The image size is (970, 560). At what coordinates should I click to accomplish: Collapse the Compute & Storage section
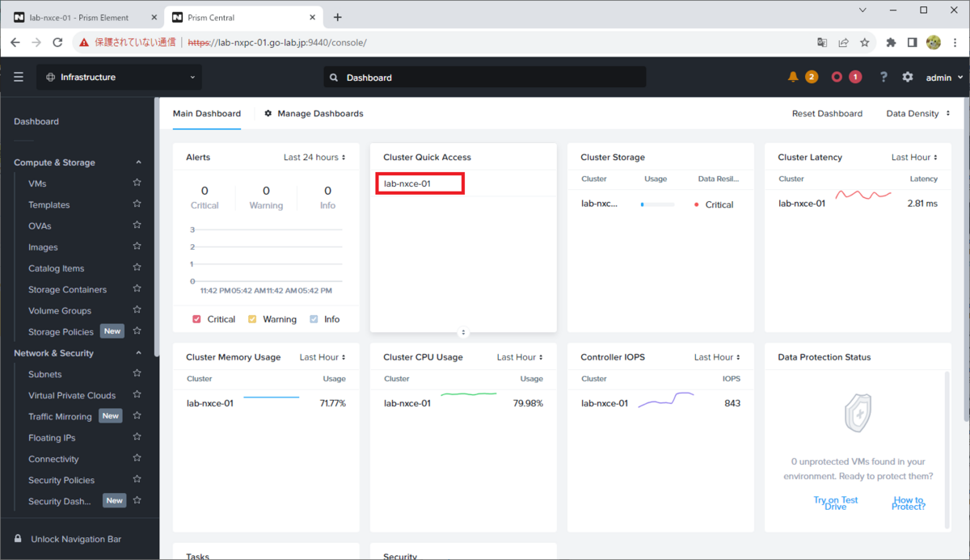pyautogui.click(x=138, y=162)
